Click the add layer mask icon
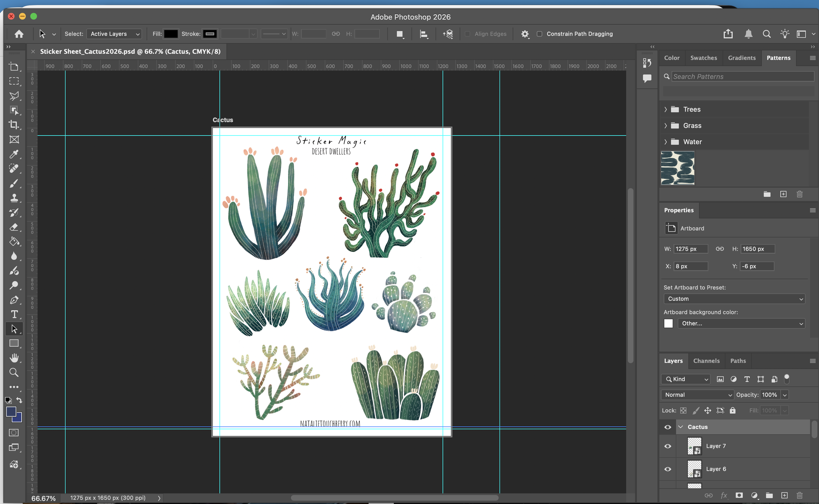The width and height of the screenshot is (819, 504). point(739,495)
